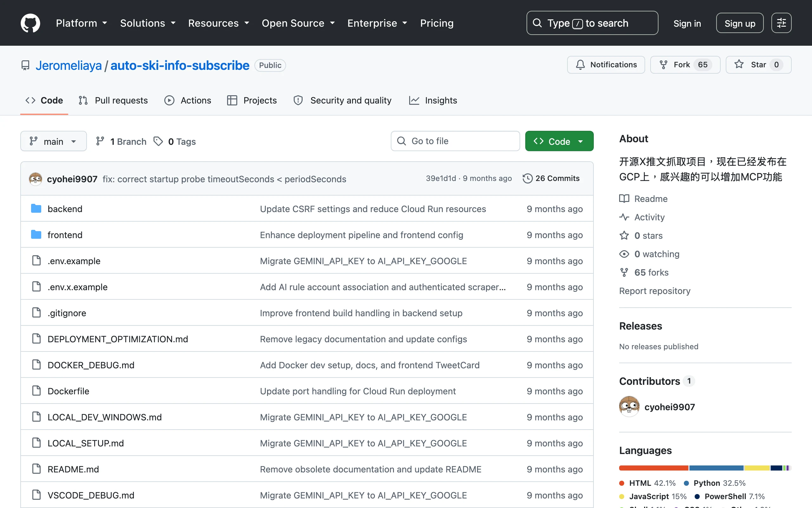Open the VSCODE_DEBUG.md file
The width and height of the screenshot is (812, 508).
coord(91,495)
